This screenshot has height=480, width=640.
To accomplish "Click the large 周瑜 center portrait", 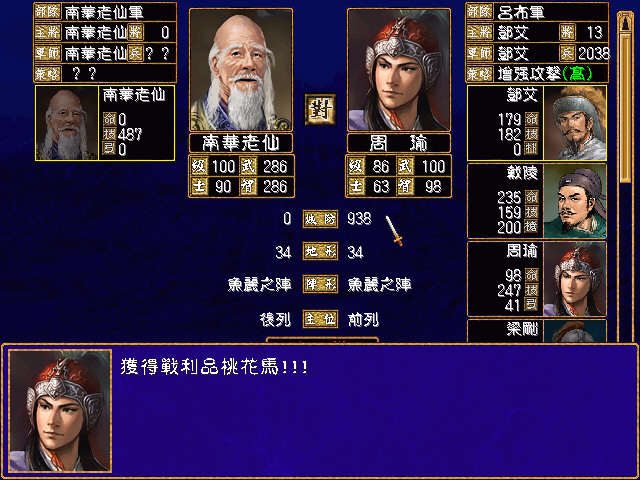I will click(x=399, y=70).
